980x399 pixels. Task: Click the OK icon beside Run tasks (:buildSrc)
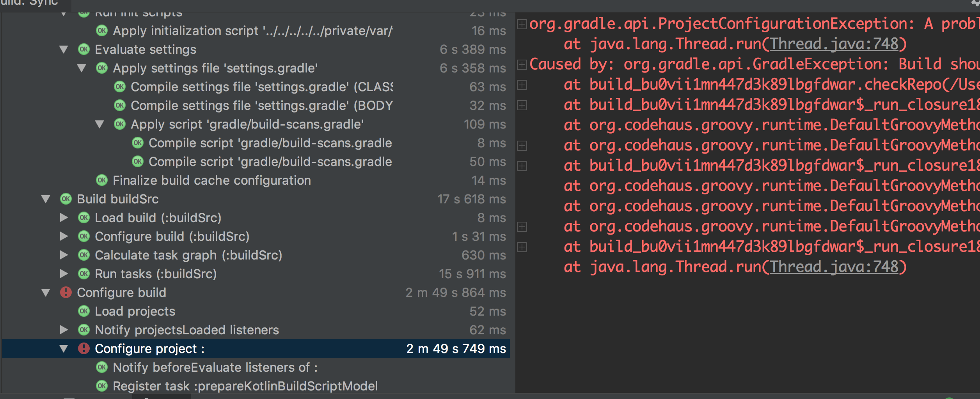83,274
